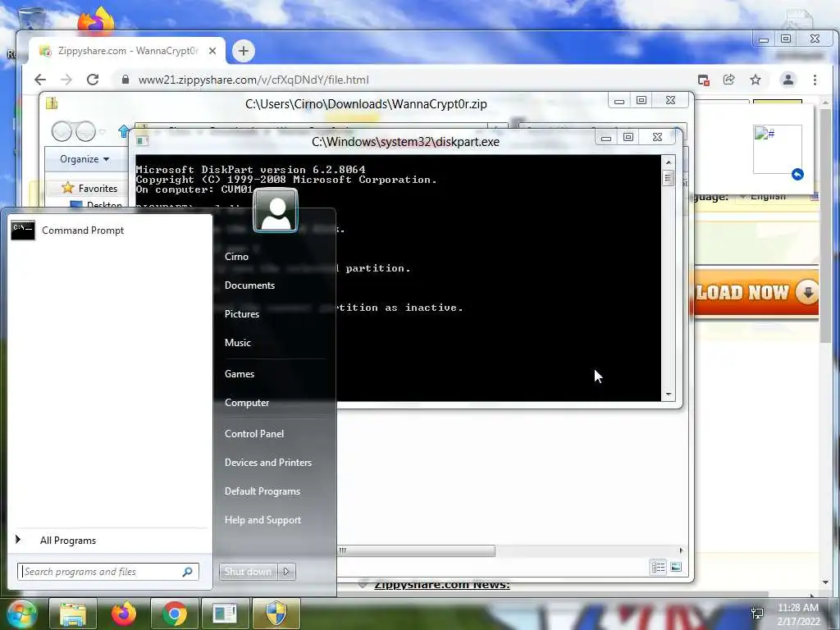Open Games from Start menu

(239, 374)
